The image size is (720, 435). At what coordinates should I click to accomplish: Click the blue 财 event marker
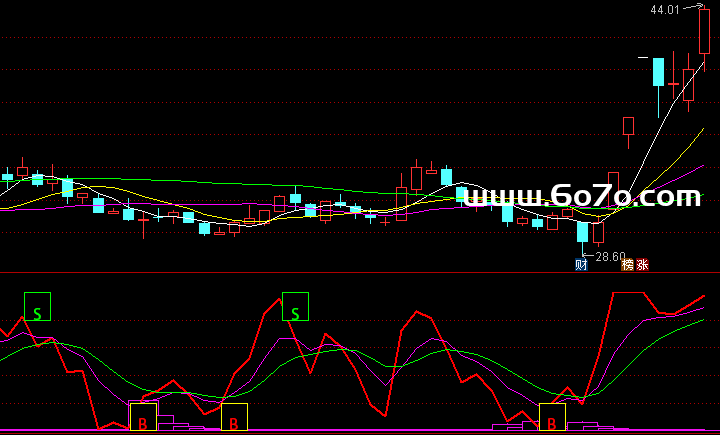581,265
